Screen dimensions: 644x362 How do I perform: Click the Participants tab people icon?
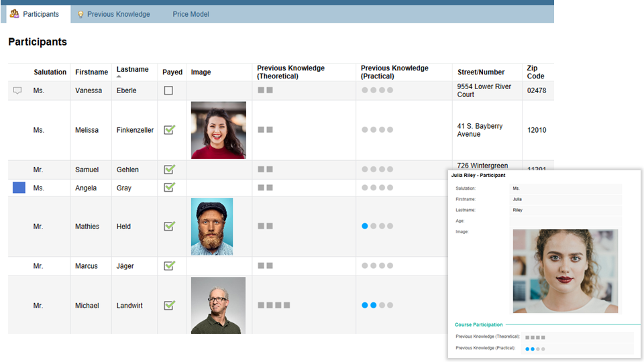14,14
